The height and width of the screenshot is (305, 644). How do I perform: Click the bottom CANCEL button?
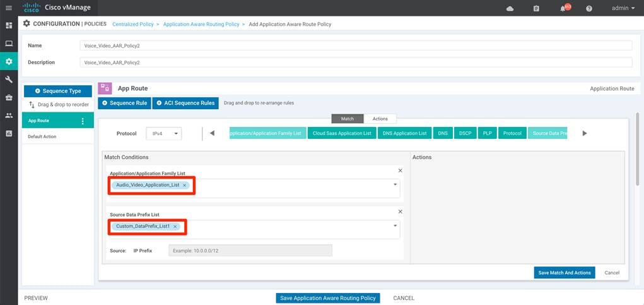coord(404,298)
